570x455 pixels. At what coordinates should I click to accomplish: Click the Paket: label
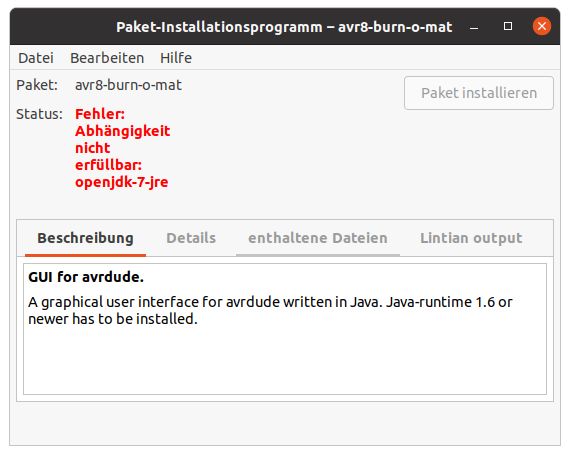(x=37, y=85)
